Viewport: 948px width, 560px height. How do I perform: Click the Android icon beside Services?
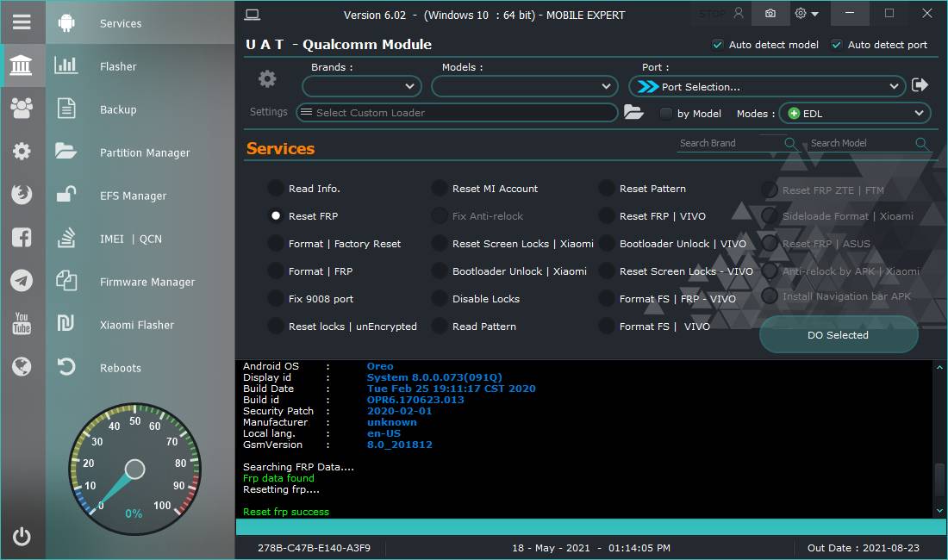pyautogui.click(x=66, y=23)
